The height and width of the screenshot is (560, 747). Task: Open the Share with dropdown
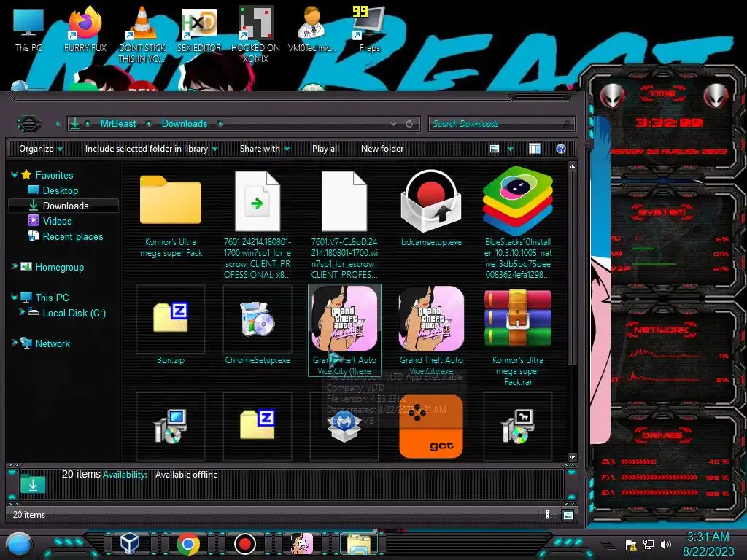pos(265,149)
